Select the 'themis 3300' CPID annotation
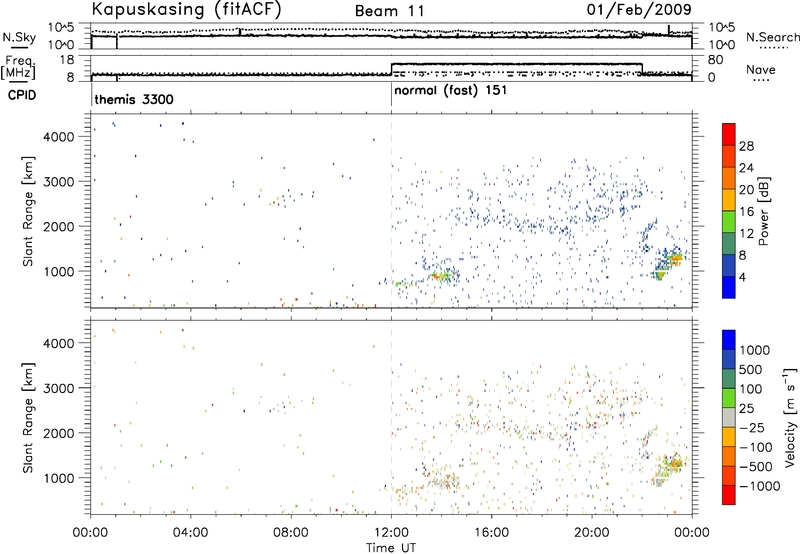This screenshot has width=800, height=554. click(x=134, y=99)
